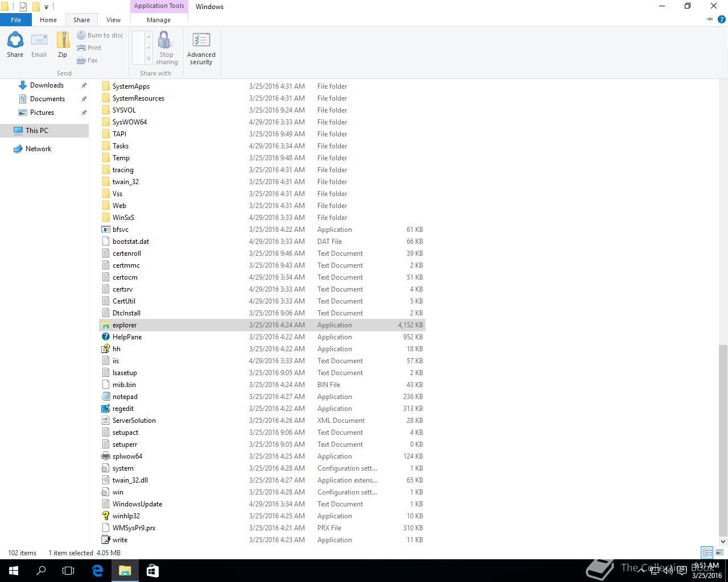Select the HelpPane application icon
728x582 pixels.
pos(106,337)
